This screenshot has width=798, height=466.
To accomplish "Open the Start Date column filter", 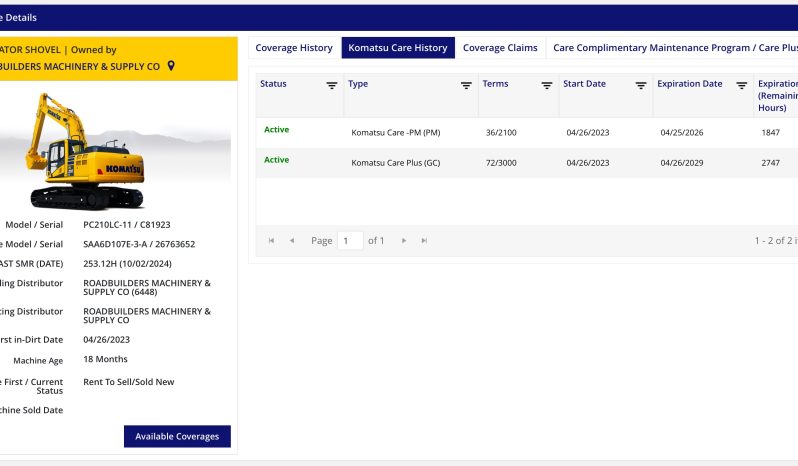I will [x=641, y=85].
